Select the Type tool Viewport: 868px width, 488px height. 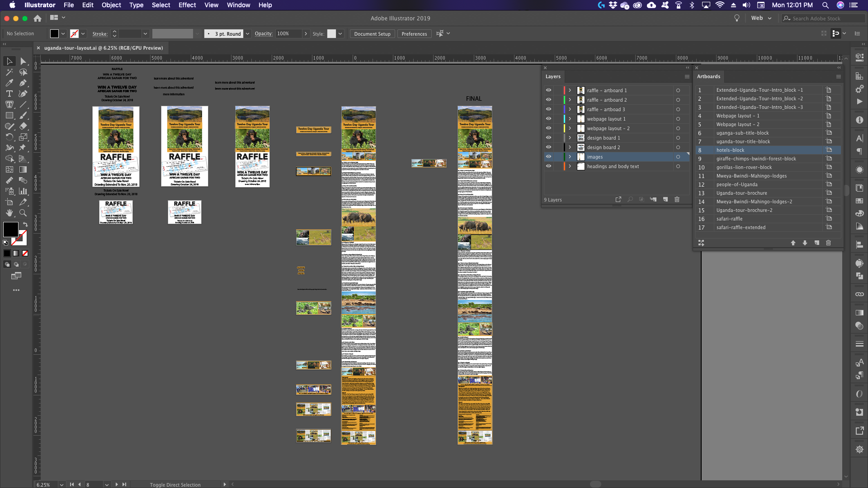9,94
